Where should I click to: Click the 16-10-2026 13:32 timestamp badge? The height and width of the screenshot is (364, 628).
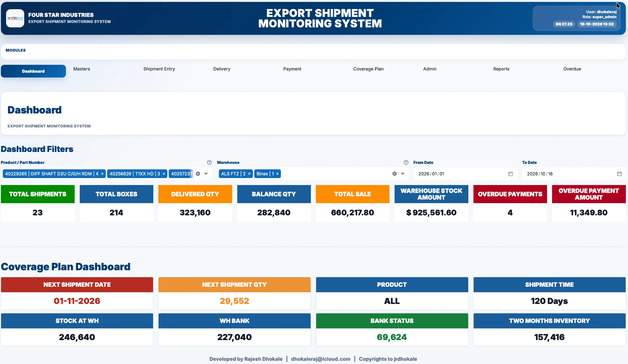597,24
